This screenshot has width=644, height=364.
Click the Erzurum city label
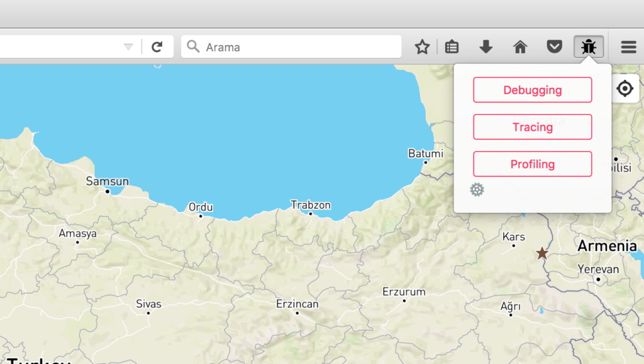pos(404,292)
